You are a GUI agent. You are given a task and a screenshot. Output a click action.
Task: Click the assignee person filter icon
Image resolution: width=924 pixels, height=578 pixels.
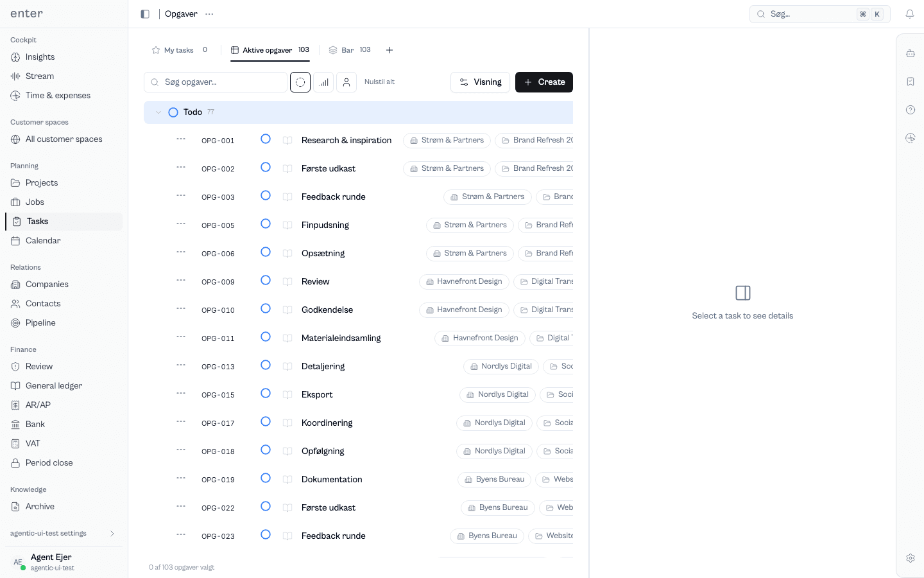point(346,82)
